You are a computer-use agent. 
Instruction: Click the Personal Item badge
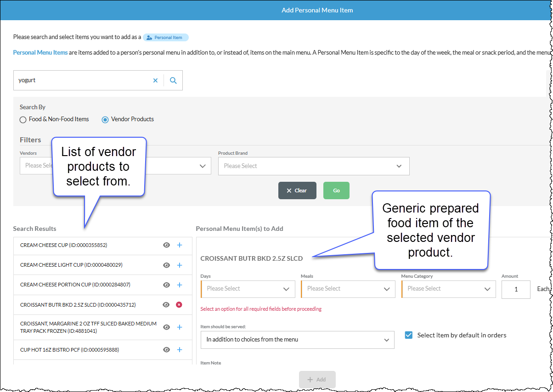165,38
